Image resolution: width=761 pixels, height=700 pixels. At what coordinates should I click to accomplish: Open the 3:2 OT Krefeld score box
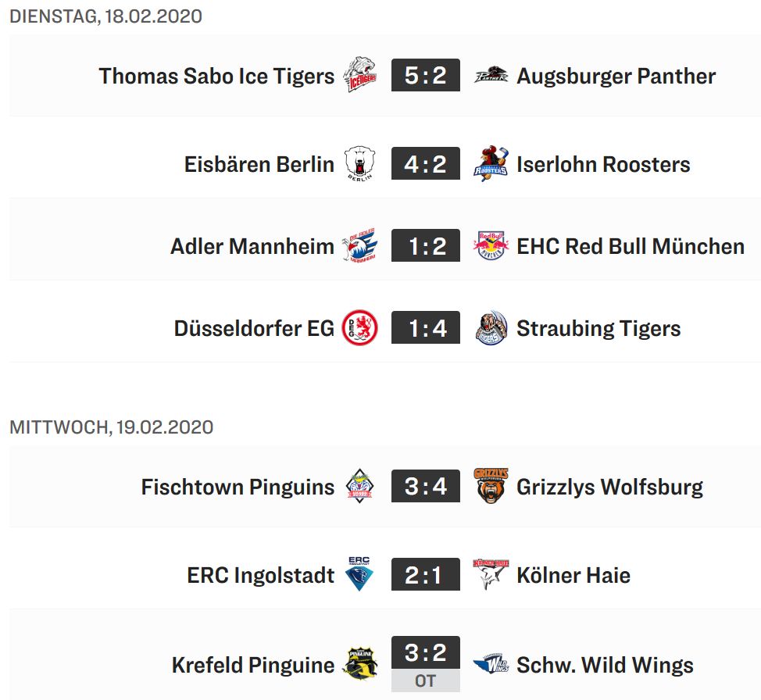coord(426,663)
